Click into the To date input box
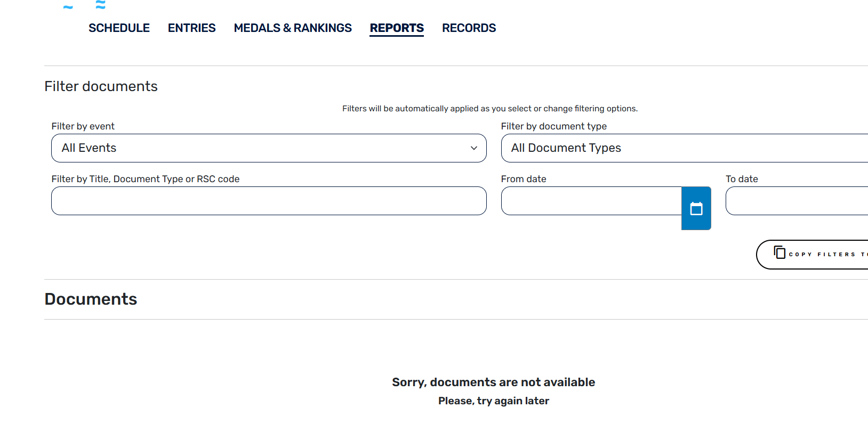Image resolution: width=868 pixels, height=432 pixels. point(796,201)
